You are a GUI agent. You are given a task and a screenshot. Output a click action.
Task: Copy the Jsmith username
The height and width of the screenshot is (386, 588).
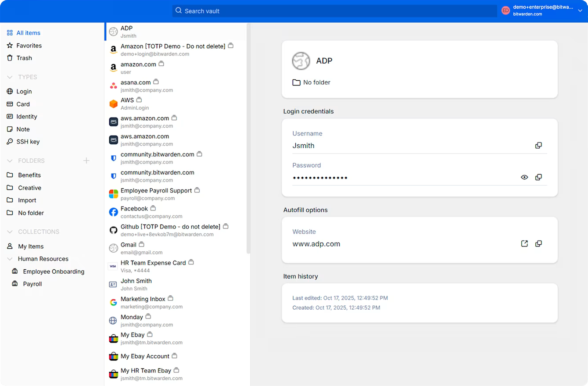click(538, 146)
